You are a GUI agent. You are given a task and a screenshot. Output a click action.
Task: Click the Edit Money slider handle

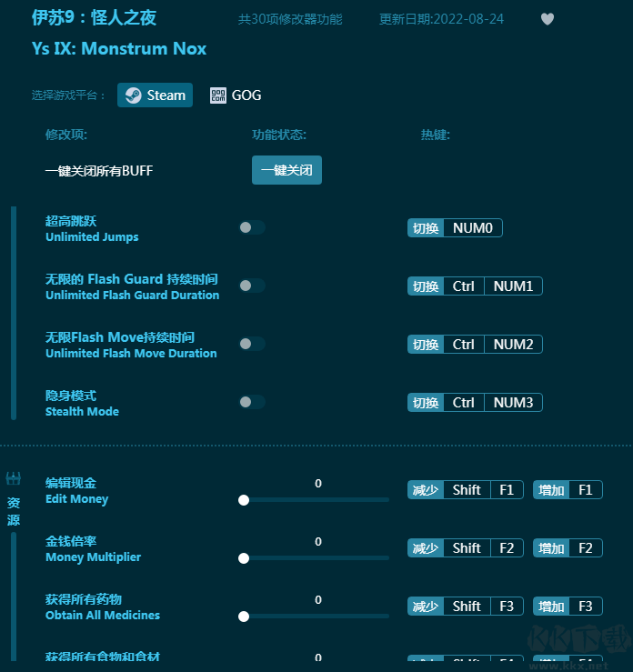pos(244,500)
